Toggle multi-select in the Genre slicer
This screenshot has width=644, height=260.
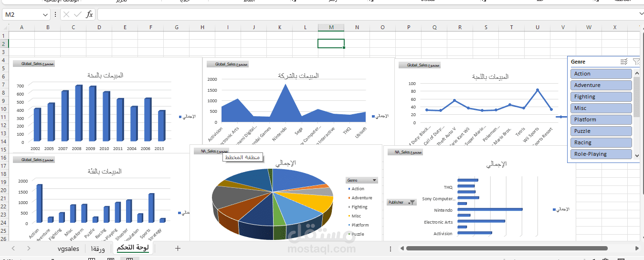click(623, 62)
